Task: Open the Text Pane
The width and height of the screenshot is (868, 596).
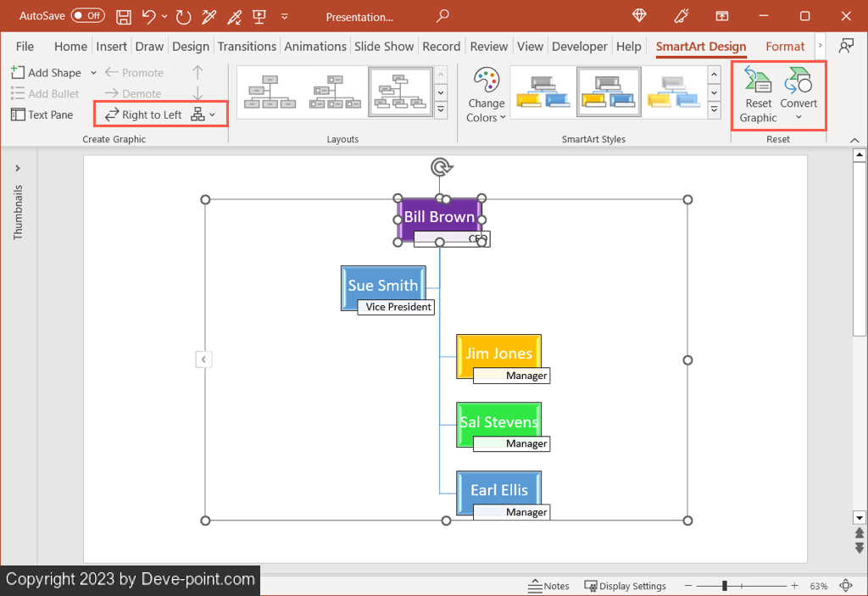Action: click(42, 114)
